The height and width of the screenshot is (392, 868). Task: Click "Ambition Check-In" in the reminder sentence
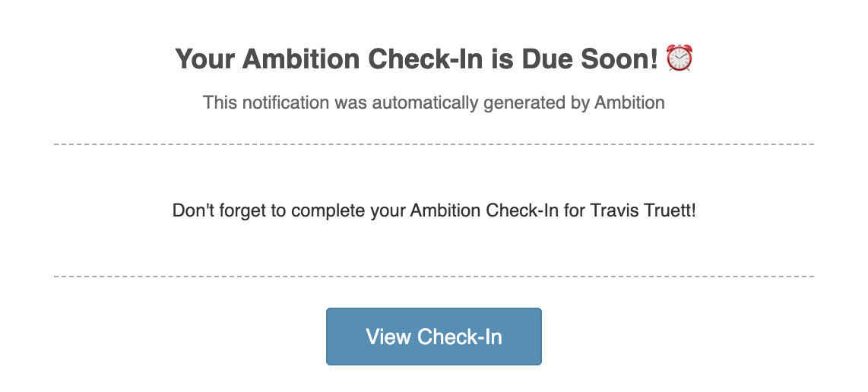(x=484, y=210)
